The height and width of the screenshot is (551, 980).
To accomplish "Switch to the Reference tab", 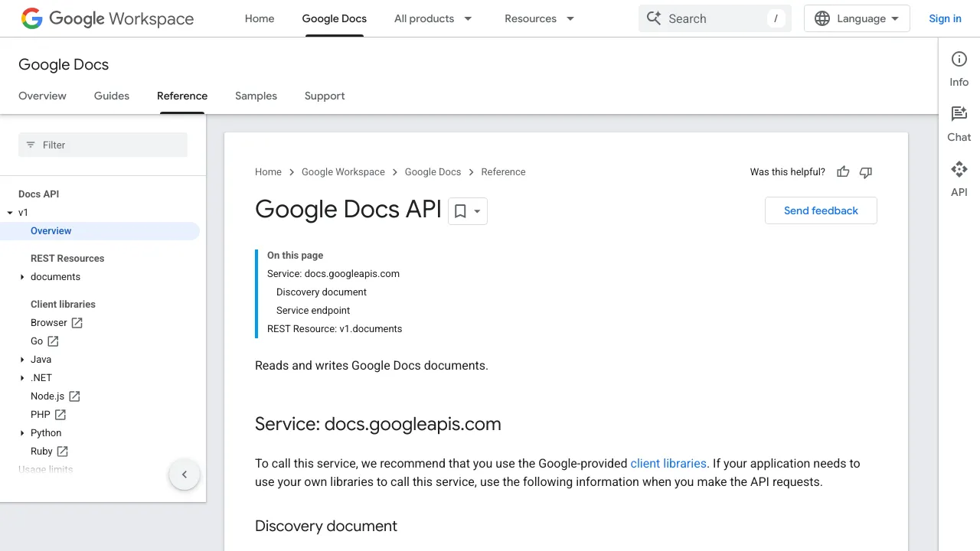I will click(x=182, y=96).
